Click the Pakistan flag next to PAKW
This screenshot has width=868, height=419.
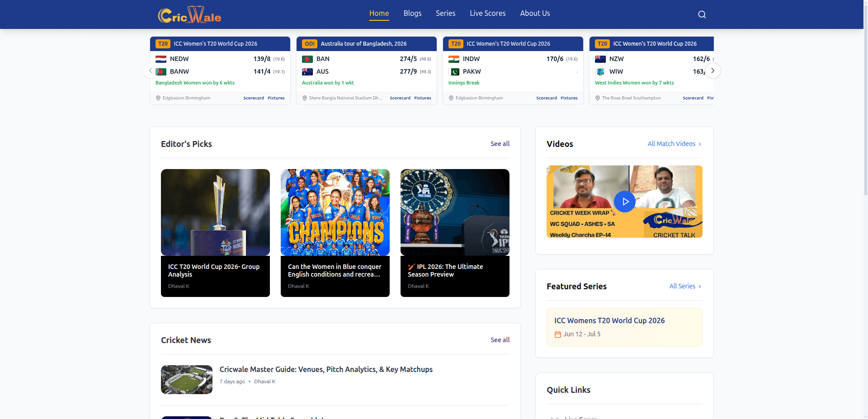[454, 72]
